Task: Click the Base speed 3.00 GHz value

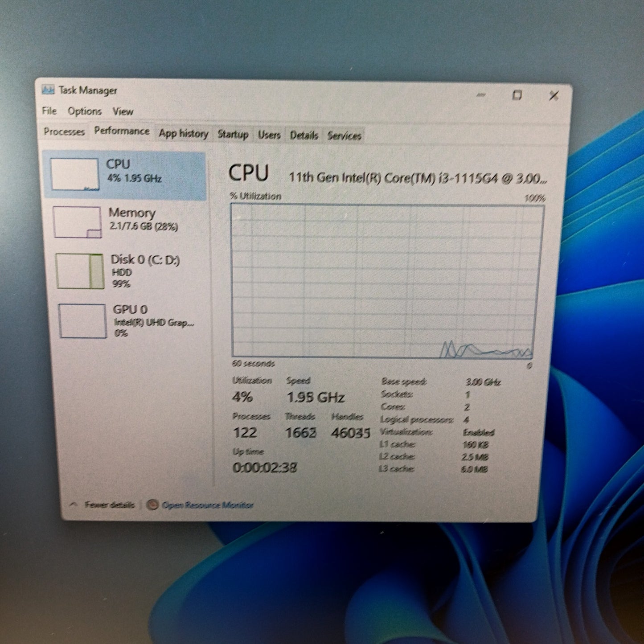Action: pyautogui.click(x=483, y=382)
